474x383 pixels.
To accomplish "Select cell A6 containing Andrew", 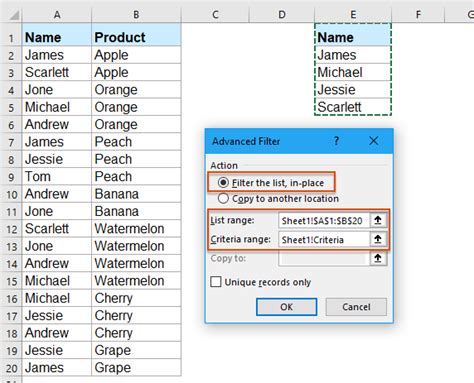I will tap(57, 124).
